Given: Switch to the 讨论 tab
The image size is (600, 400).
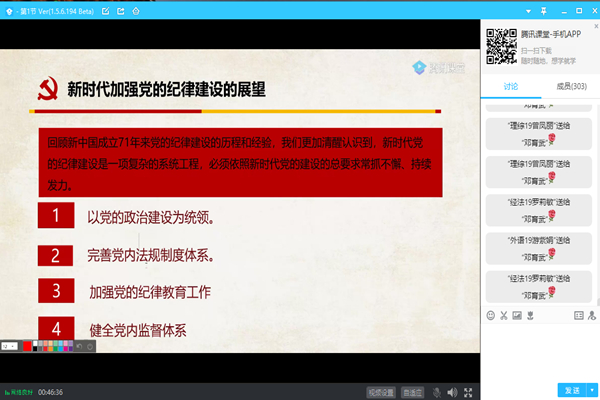Looking at the screenshot, I should pos(510,88).
